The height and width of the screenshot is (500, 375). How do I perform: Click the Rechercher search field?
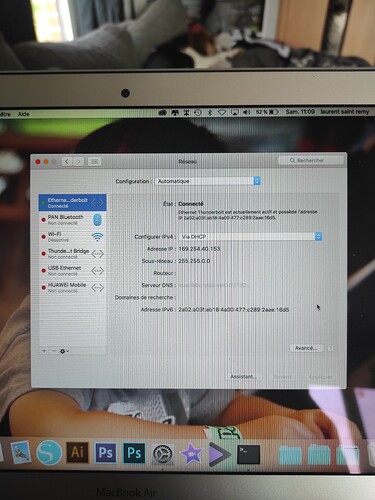tap(311, 160)
